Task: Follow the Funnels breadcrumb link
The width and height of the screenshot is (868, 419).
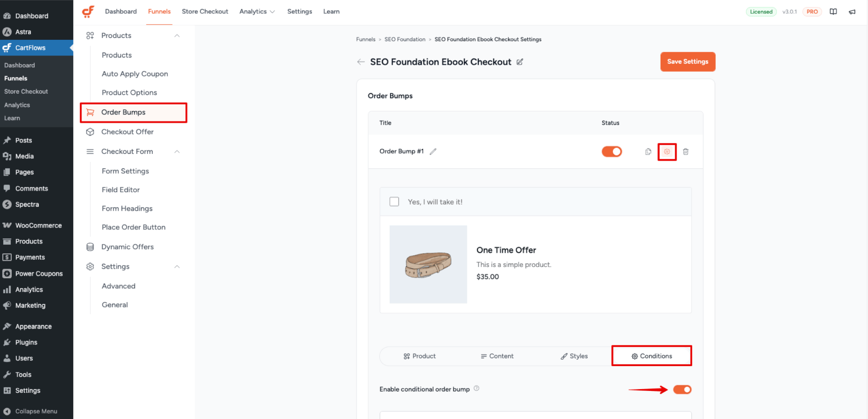Action: pos(366,39)
